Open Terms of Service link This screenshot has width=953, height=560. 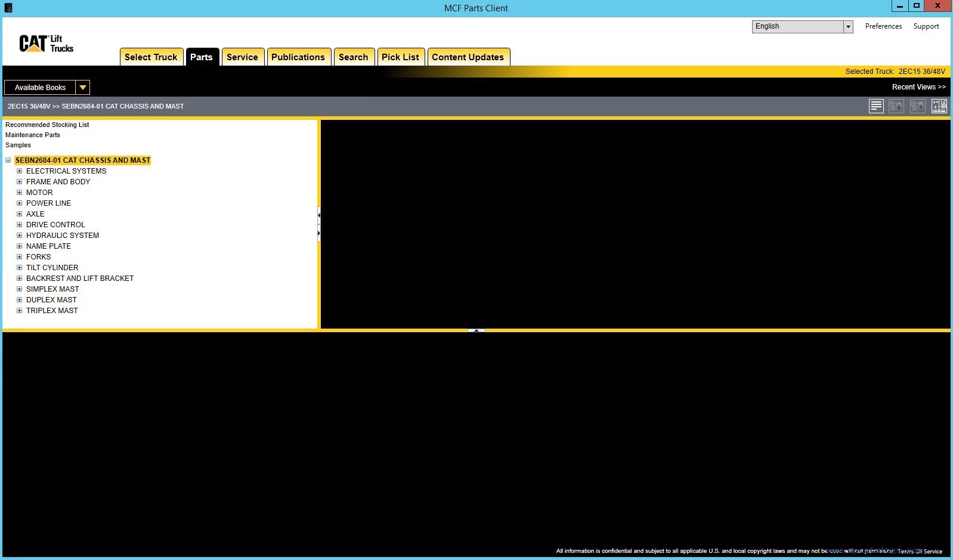pos(920,551)
